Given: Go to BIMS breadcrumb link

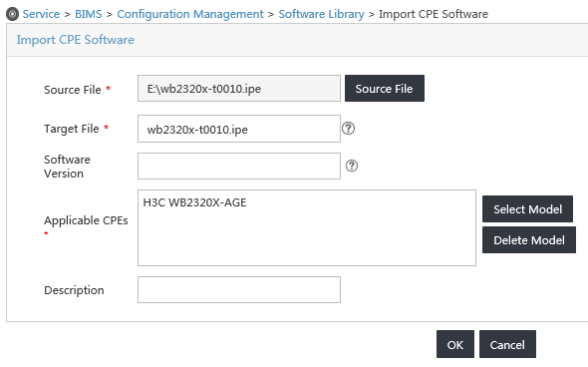Looking at the screenshot, I should (88, 14).
